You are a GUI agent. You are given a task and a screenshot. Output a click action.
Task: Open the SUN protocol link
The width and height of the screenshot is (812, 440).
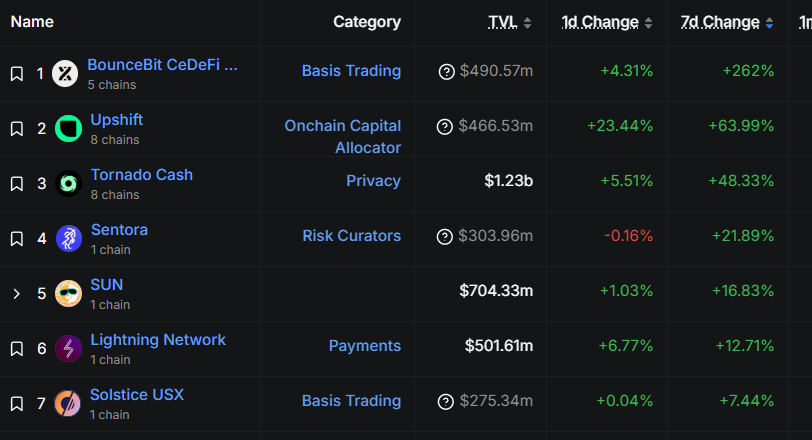click(107, 285)
